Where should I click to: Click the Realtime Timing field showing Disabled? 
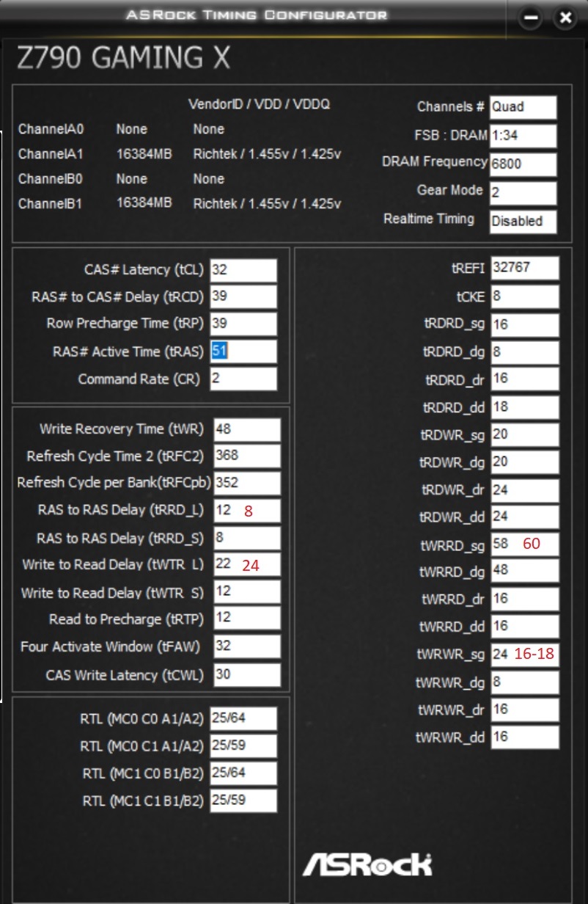click(x=523, y=221)
